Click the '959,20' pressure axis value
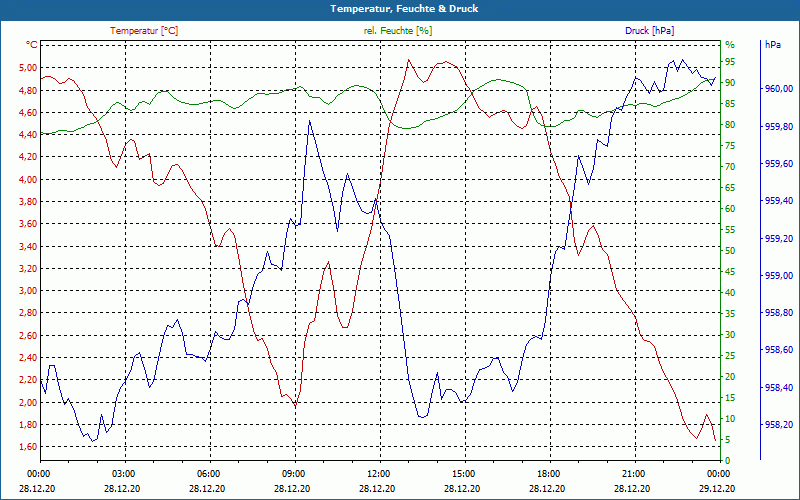This screenshot has width=800, height=500. click(779, 238)
